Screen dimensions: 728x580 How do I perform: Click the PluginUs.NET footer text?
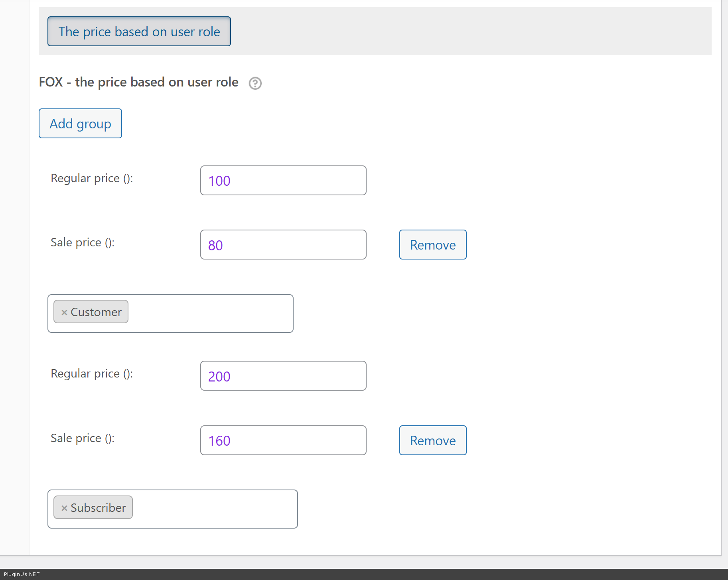22,574
